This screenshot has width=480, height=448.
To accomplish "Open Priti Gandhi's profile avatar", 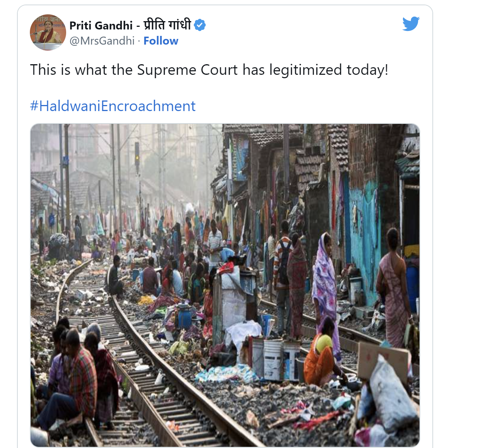I will pos(48,32).
